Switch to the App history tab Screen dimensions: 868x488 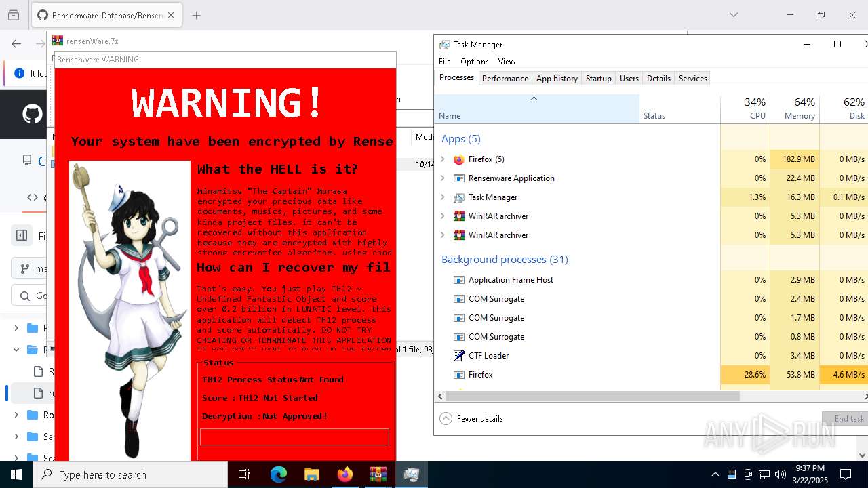(x=557, y=79)
